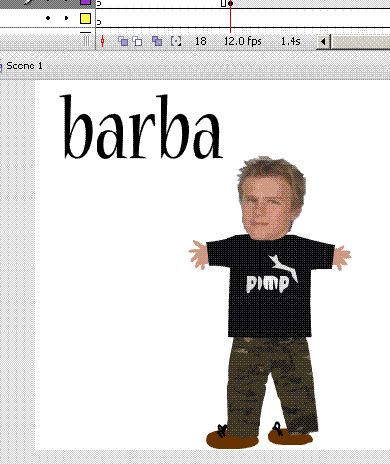Click the current frame number 18
This screenshot has width=390, height=464.
[x=201, y=42]
